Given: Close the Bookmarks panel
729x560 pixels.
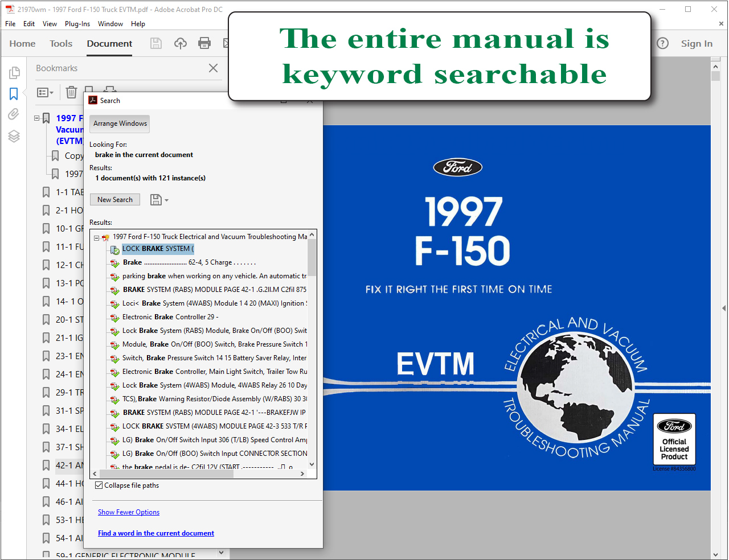Looking at the screenshot, I should (x=214, y=68).
